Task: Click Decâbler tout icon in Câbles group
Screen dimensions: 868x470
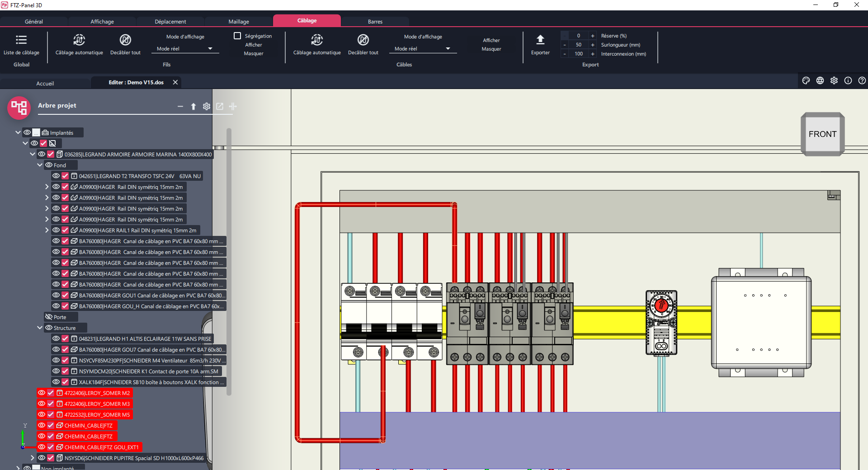Action: point(363,40)
